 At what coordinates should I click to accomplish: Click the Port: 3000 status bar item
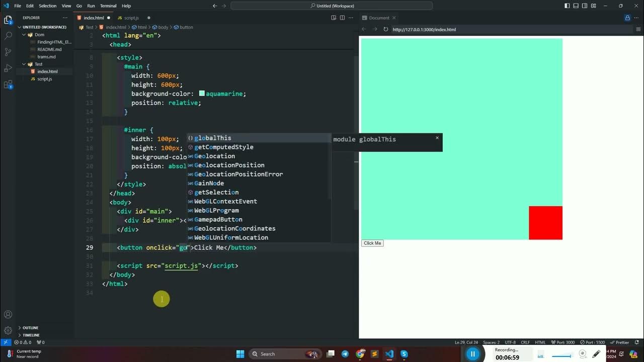[562, 342]
